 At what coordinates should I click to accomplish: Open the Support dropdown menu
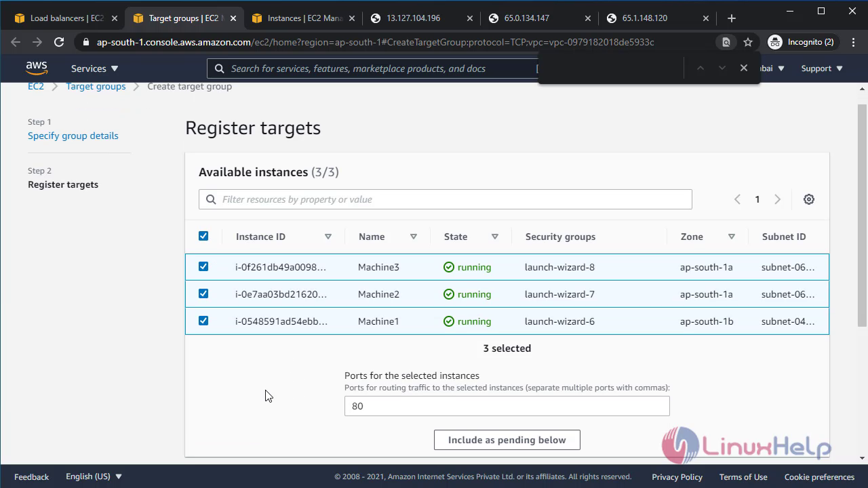[x=822, y=68]
